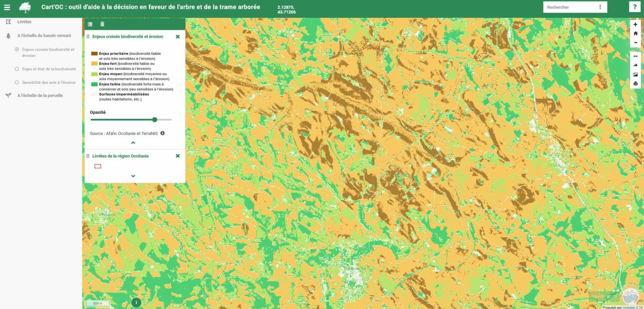The height and width of the screenshot is (309, 644).
Task: Reset map to home extent
Action: (635, 34)
